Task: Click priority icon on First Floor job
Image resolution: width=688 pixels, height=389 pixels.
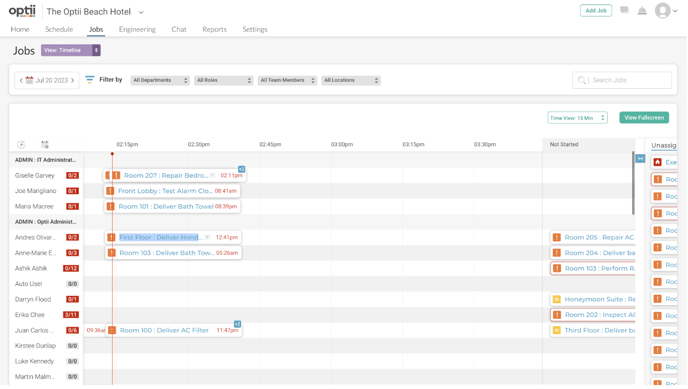Action: coord(111,237)
